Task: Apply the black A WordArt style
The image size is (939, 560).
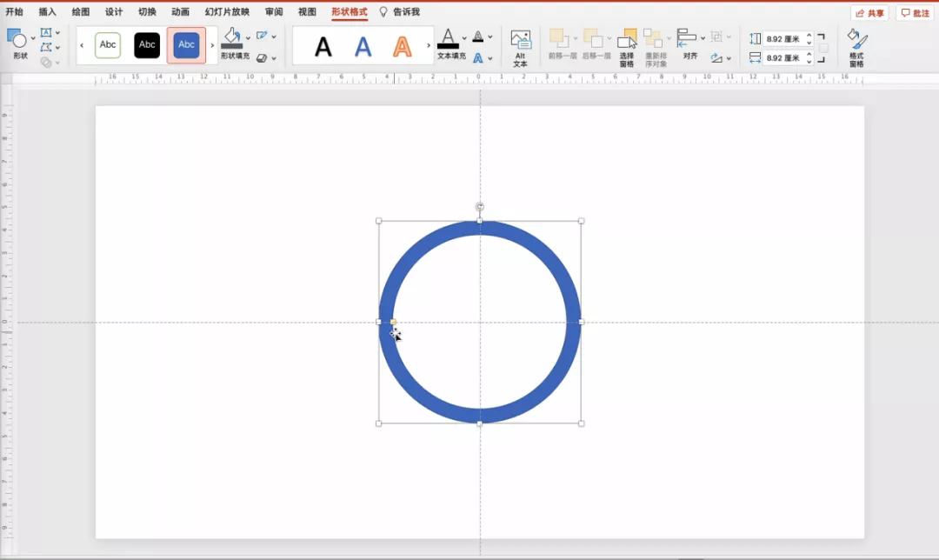Action: (x=323, y=46)
